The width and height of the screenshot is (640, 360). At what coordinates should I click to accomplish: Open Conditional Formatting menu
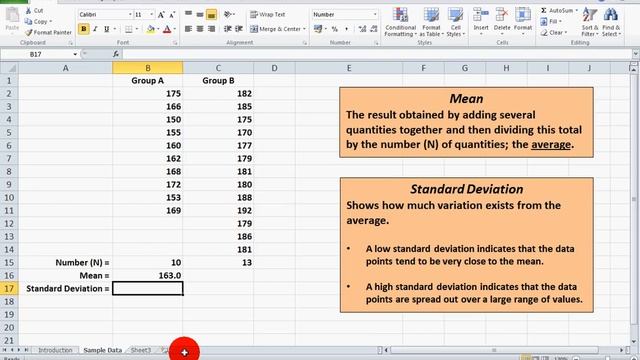click(x=400, y=22)
